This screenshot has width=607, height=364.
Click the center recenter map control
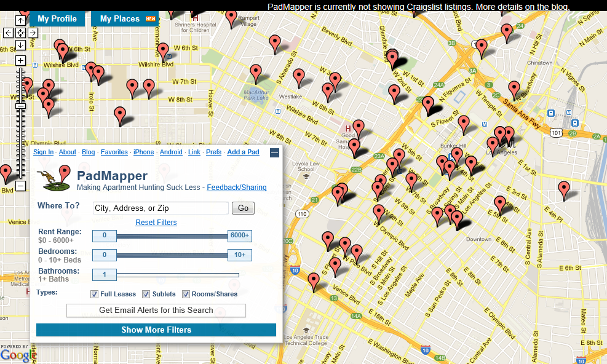point(20,33)
